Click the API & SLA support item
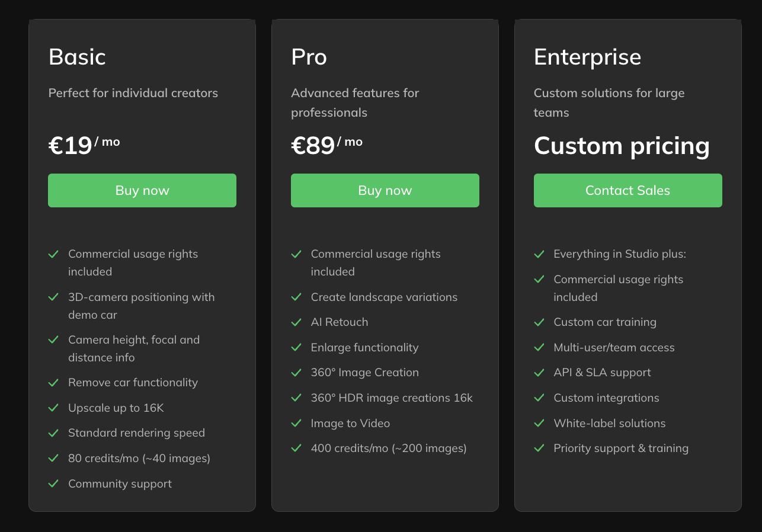Viewport: 762px width, 532px height. tap(602, 372)
